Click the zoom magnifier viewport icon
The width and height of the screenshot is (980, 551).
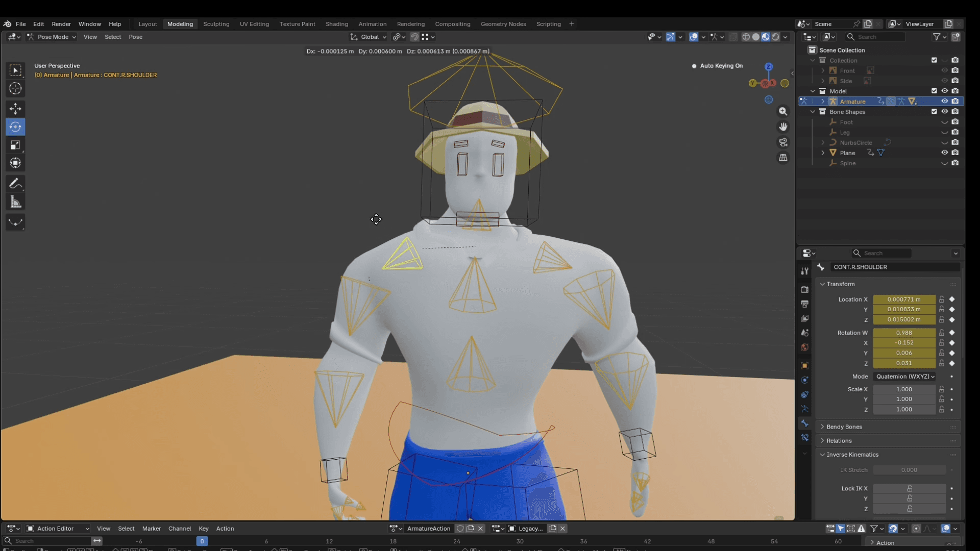click(x=783, y=111)
